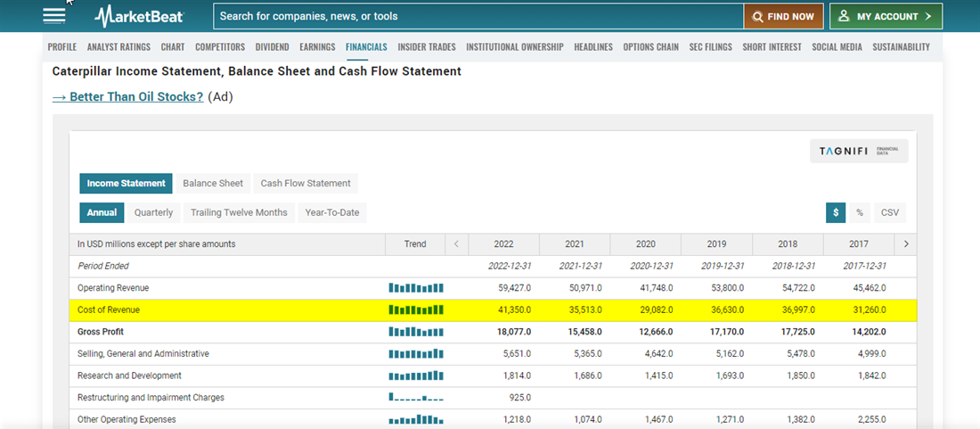Viewport: 980px width, 429px height.
Task: Switch to the Balance Sheet tab
Action: [x=213, y=183]
